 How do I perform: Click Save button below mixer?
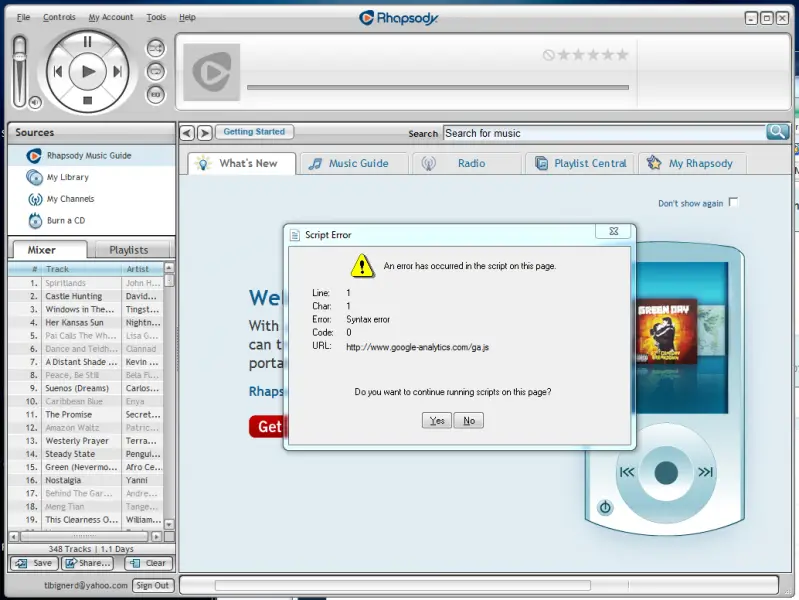[34, 563]
